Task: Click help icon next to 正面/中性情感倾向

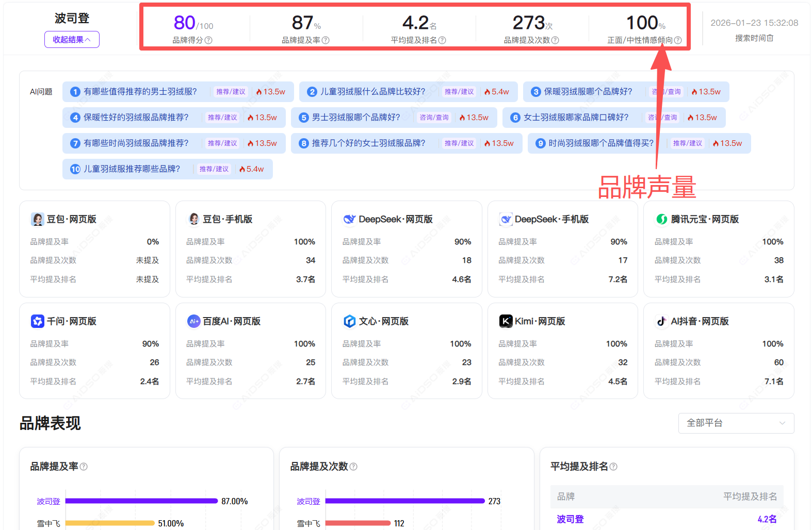Action: coord(678,40)
